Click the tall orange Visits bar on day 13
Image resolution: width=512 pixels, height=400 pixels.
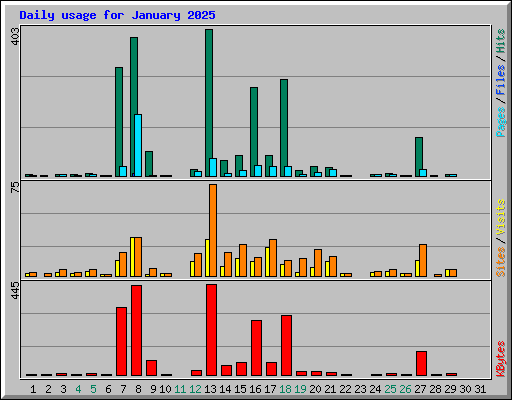click(213, 230)
